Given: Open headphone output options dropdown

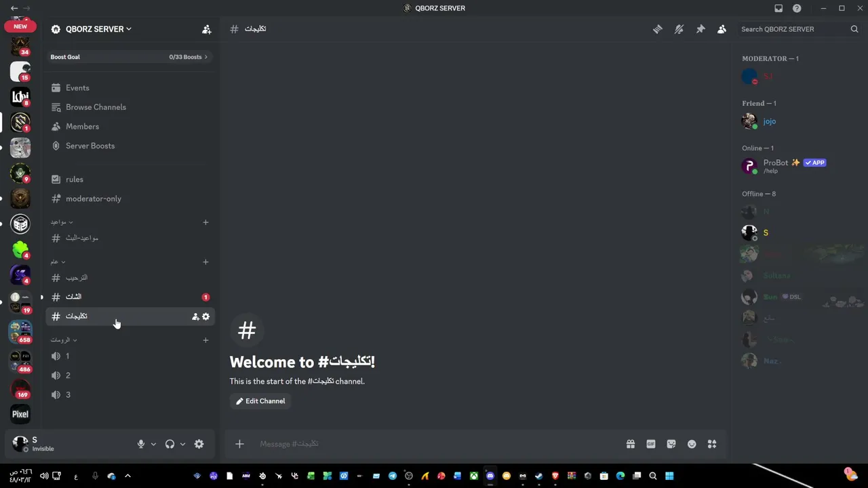Looking at the screenshot, I should pos(182,444).
